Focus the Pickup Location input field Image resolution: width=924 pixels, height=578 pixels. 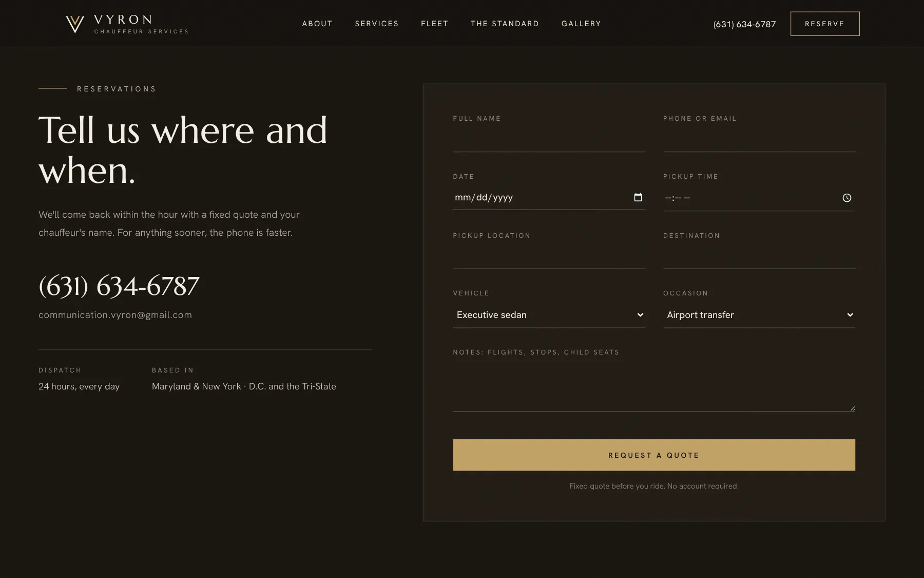549,256
